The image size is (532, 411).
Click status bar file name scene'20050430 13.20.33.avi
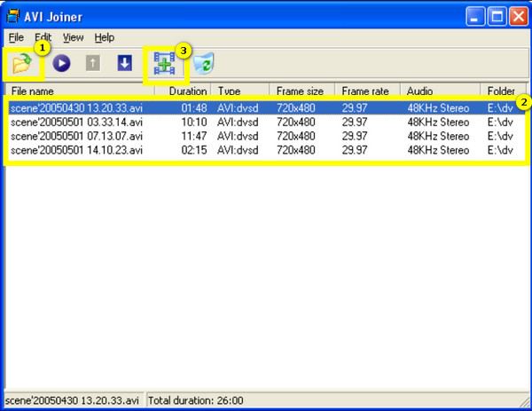point(72,400)
